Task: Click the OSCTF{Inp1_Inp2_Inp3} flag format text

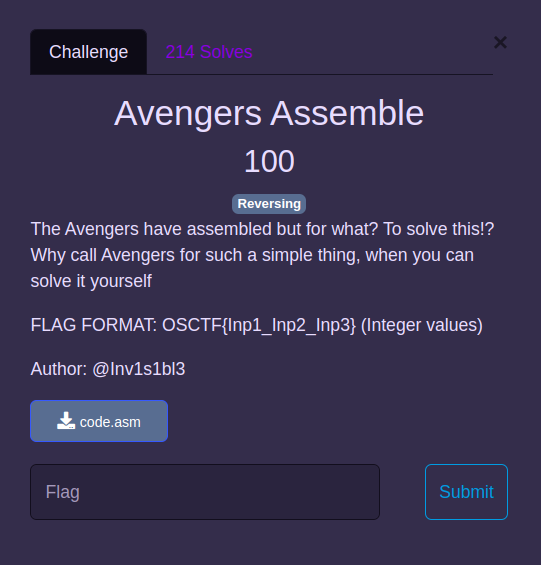Action: point(259,325)
